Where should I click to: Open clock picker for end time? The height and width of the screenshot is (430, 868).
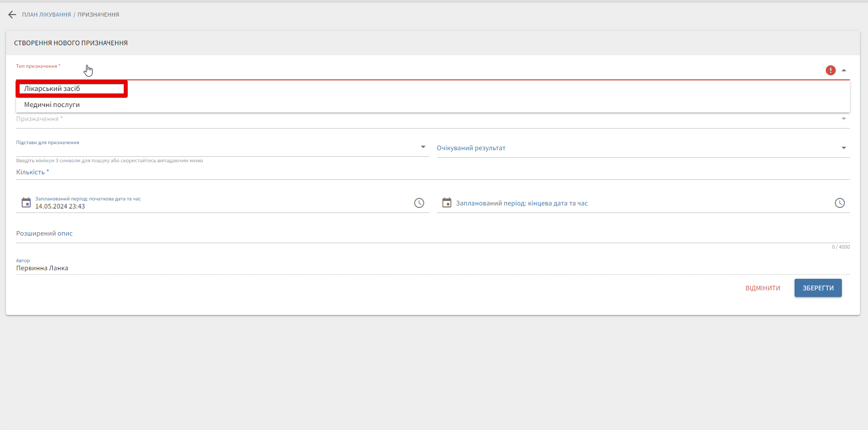[839, 203]
